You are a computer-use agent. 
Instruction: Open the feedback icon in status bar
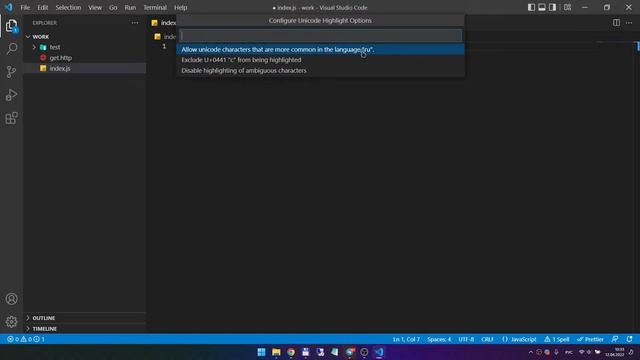tap(615, 339)
